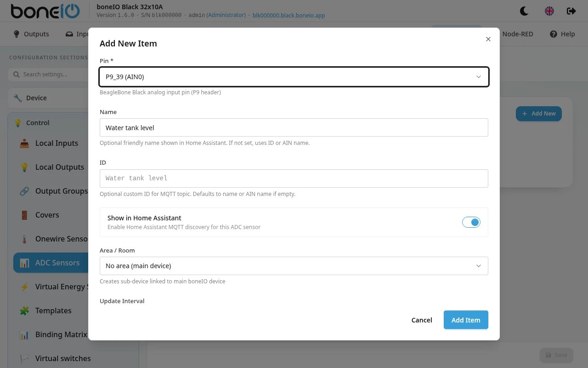Focus the ID input field

[294, 178]
